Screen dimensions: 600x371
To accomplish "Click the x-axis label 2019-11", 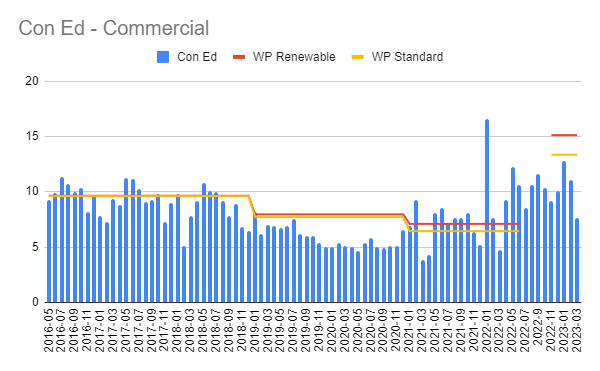I will pyautogui.click(x=319, y=330).
